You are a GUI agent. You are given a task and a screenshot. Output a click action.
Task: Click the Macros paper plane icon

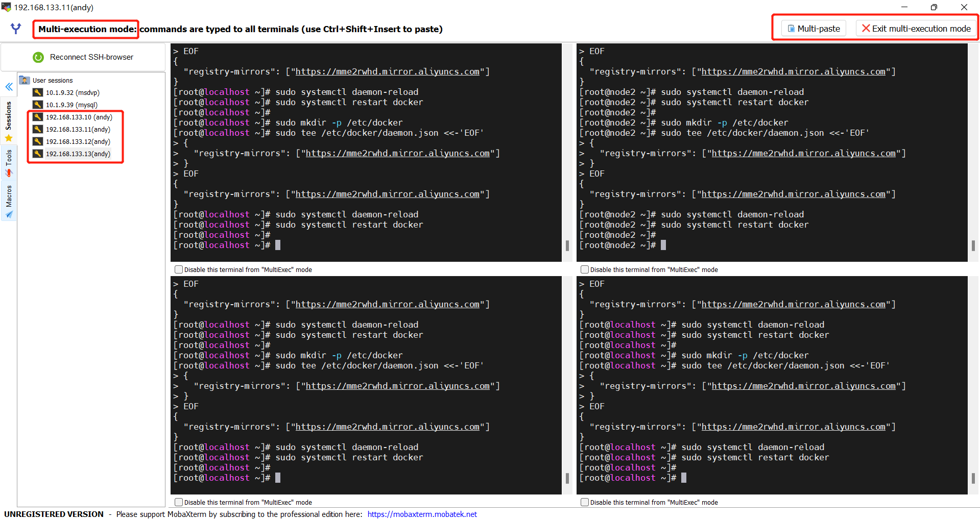point(9,214)
